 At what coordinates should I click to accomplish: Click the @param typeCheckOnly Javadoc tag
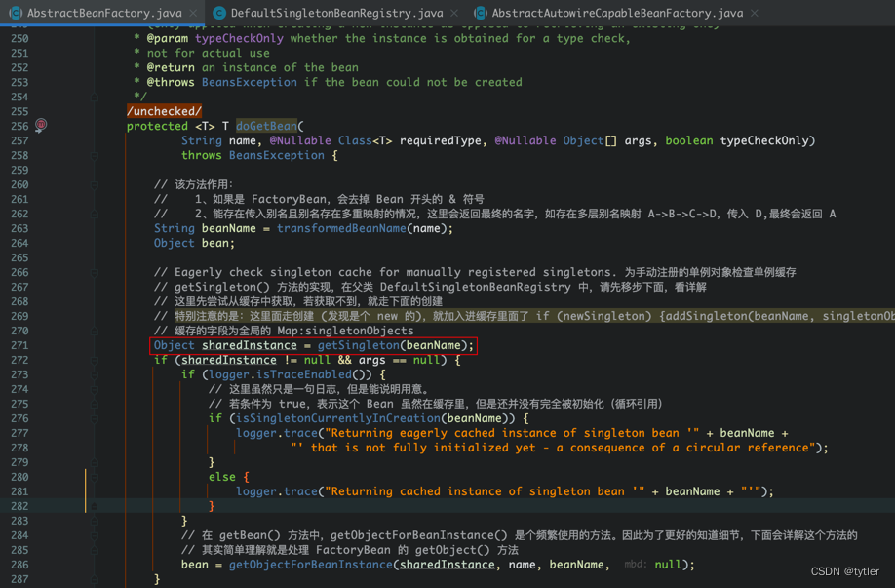point(214,38)
